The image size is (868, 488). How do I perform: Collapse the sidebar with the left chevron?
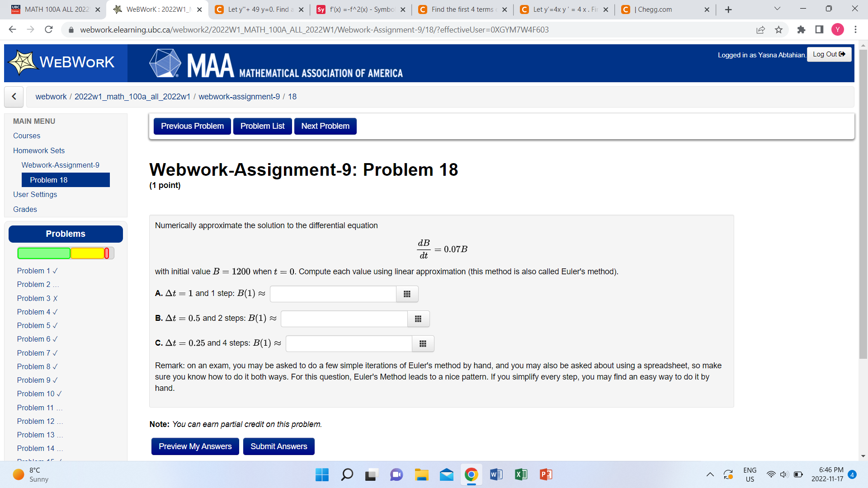click(x=14, y=97)
